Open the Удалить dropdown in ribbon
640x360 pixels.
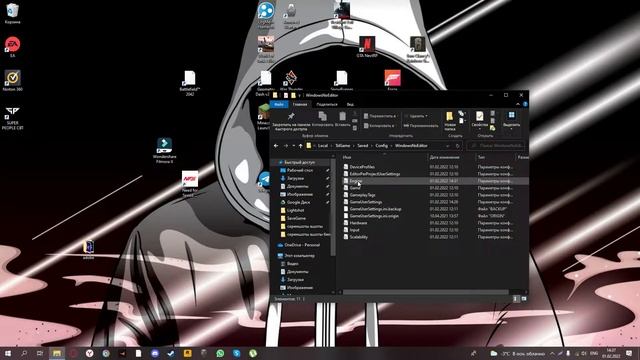click(416, 116)
